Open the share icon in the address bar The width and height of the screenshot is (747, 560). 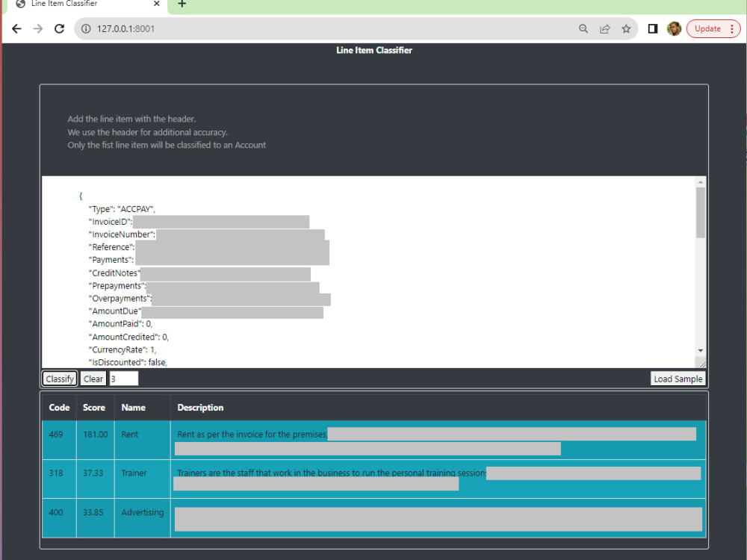[x=604, y=28]
